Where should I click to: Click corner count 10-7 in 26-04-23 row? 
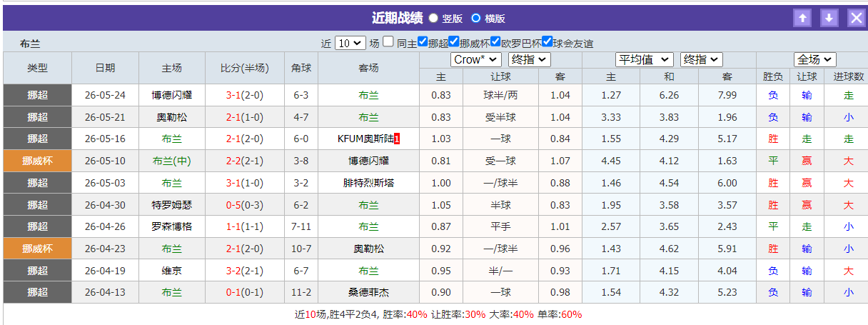tap(301, 249)
